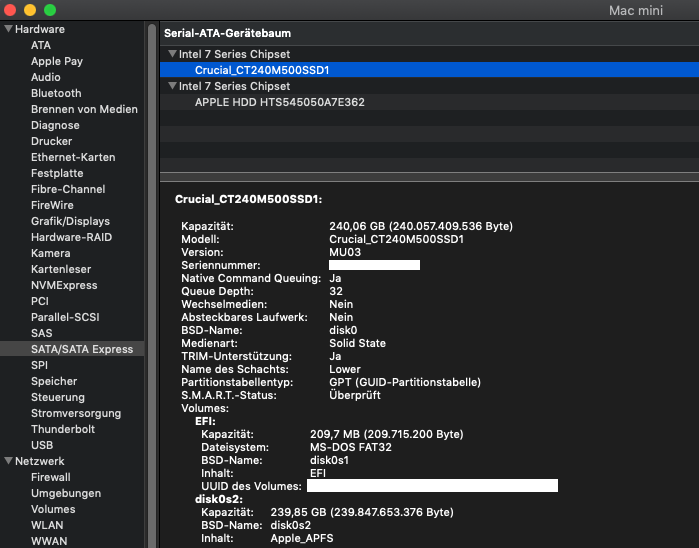699x548 pixels.
Task: Open Hardware-RAID entry
Action: click(x=71, y=237)
